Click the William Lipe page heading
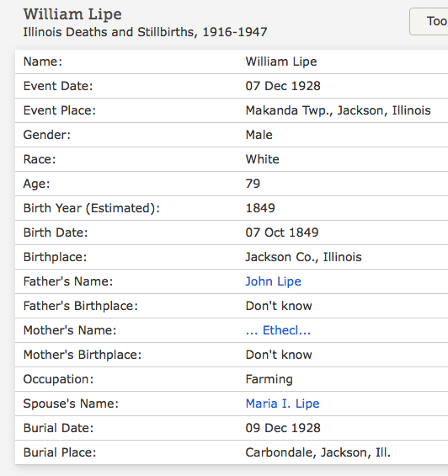This screenshot has height=476, width=448. 72,14
